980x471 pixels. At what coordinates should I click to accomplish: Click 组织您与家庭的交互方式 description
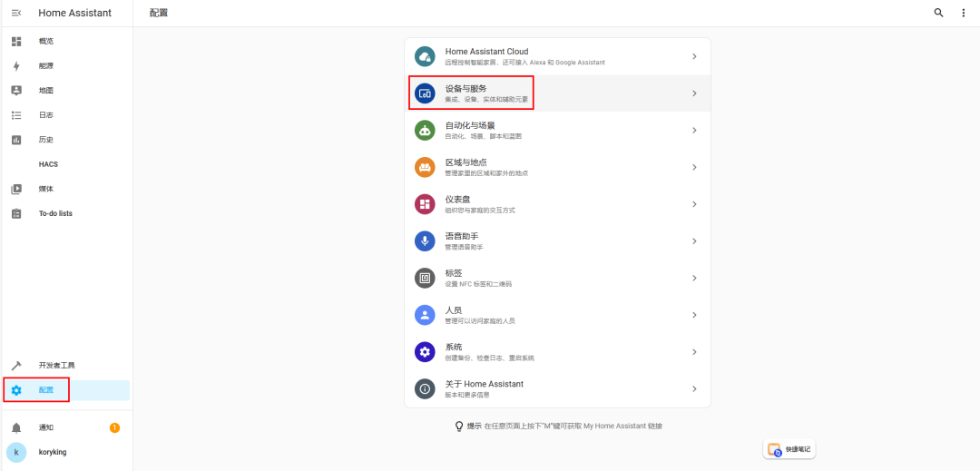click(480, 211)
